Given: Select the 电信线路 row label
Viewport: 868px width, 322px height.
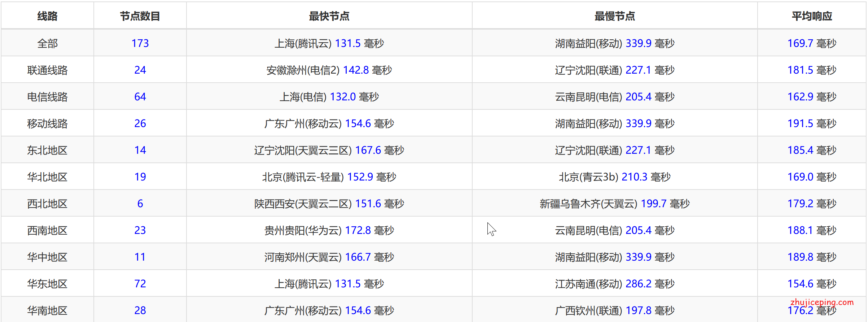Looking at the screenshot, I should click(47, 97).
